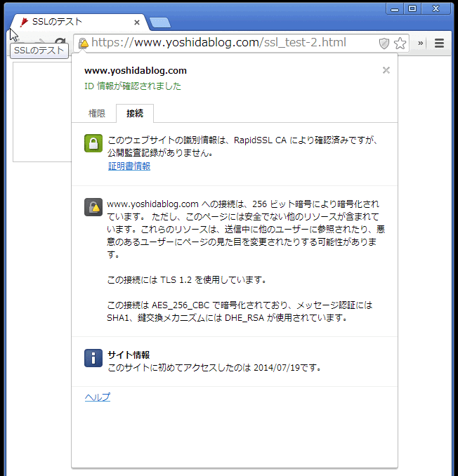The height and width of the screenshot is (476, 458).
Task: Expand the hidden extensions chevron
Action: click(420, 43)
